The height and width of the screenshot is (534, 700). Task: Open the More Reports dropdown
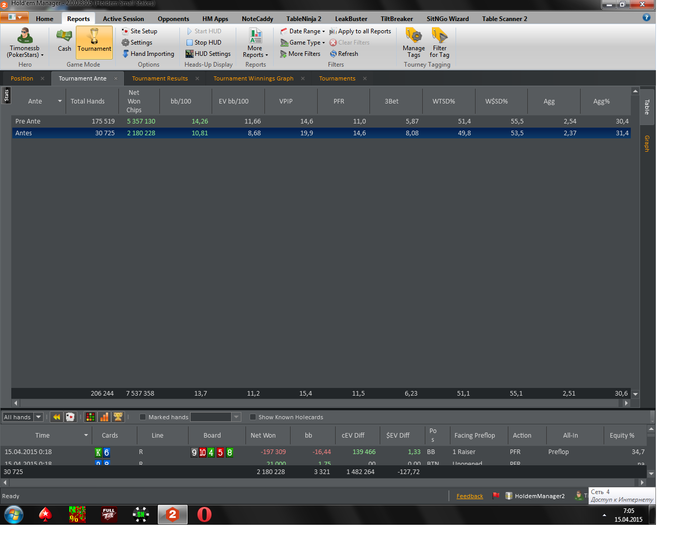[x=255, y=42]
